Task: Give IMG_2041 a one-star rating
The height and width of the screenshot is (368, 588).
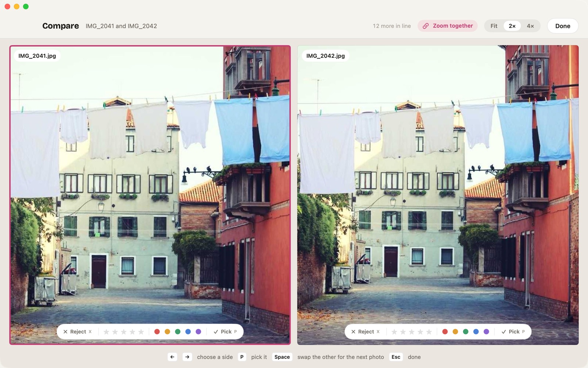Action: (106, 332)
